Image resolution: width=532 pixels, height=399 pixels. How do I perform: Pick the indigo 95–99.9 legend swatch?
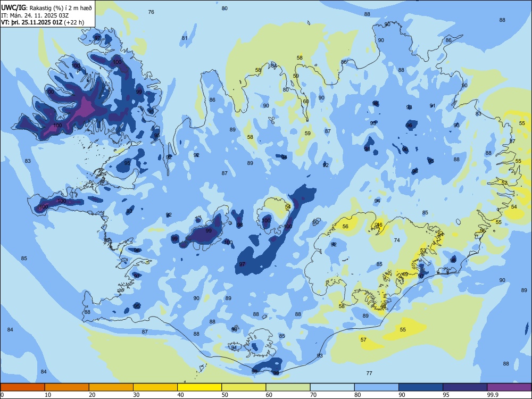465,387
